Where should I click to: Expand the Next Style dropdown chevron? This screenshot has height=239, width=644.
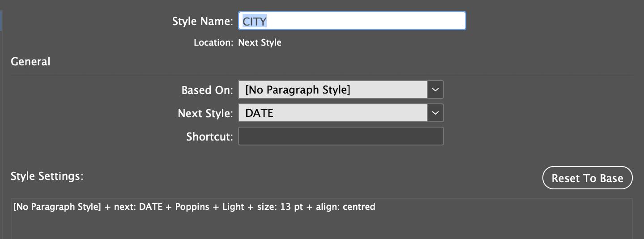point(435,113)
